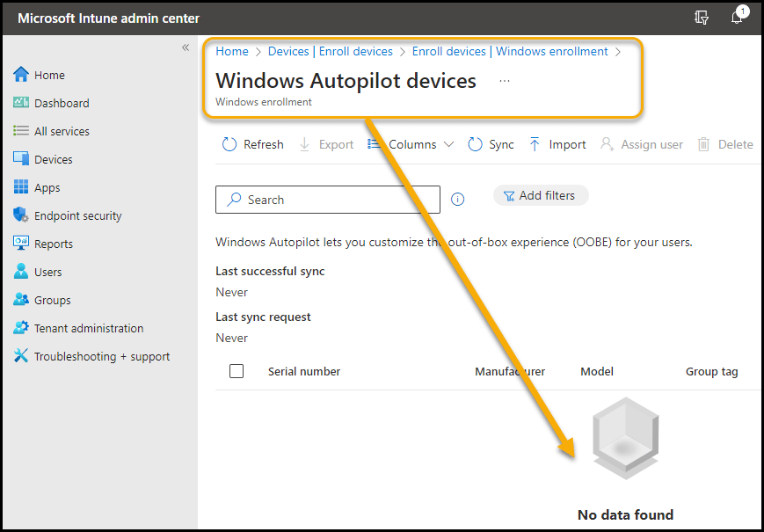Open the ellipsis menu beside Windows Autopilot devices
The height and width of the screenshot is (532, 764).
click(505, 81)
